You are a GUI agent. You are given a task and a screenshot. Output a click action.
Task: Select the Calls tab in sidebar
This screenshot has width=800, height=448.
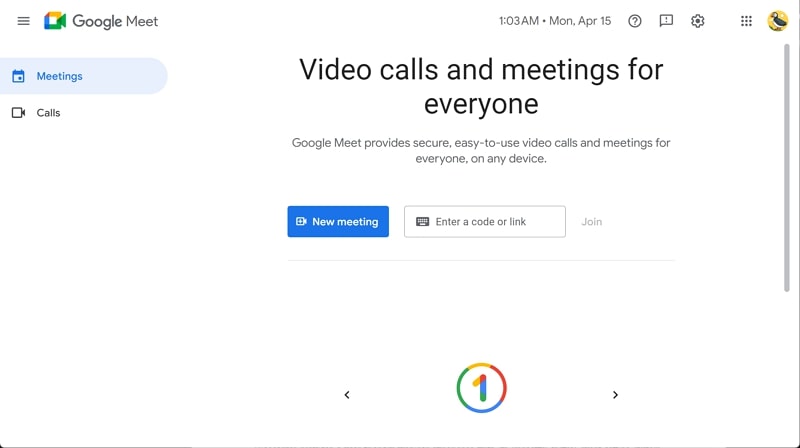(84, 113)
